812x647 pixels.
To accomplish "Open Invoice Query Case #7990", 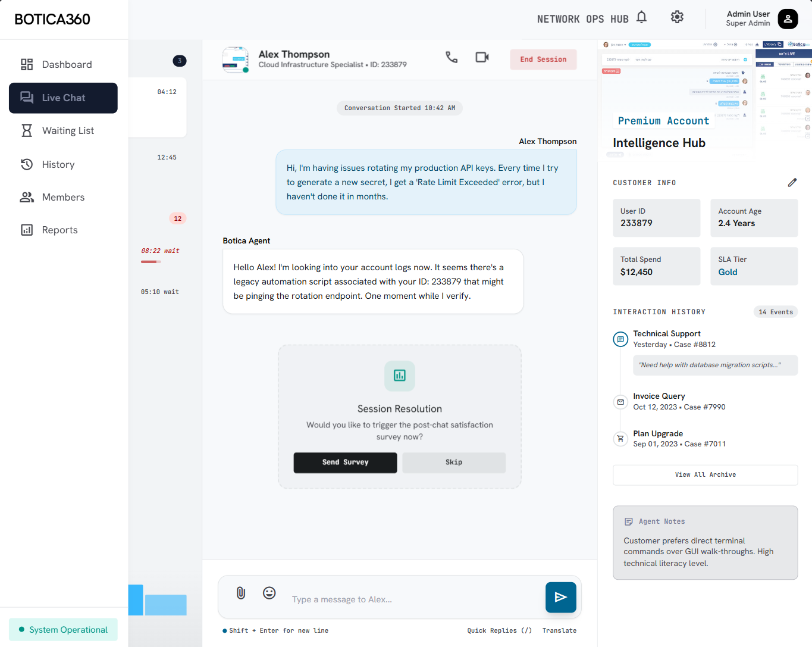I will tap(679, 402).
